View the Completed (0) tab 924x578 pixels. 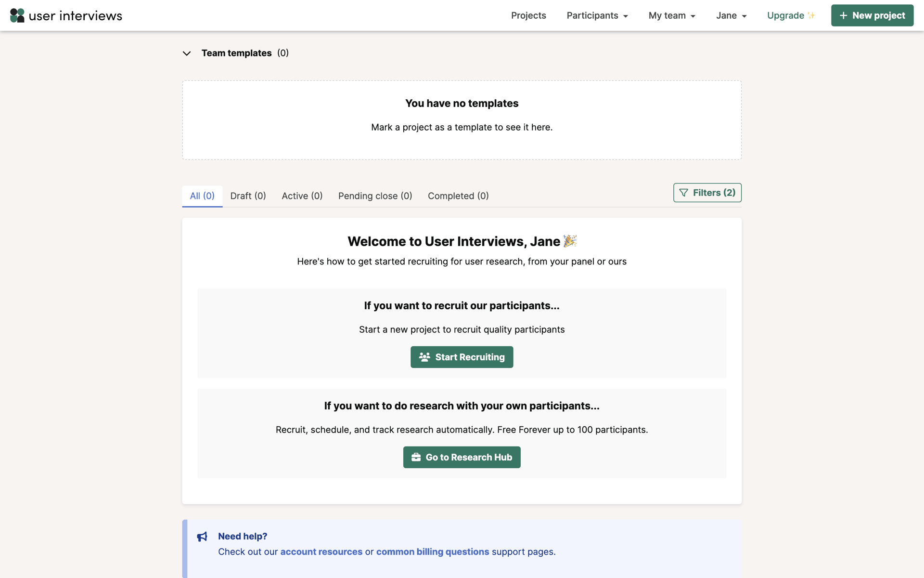[x=458, y=196]
